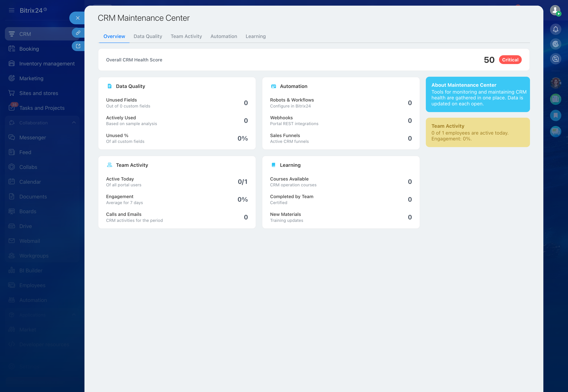Click the hamburger menu icon
The width and height of the screenshot is (568, 392).
tap(12, 10)
